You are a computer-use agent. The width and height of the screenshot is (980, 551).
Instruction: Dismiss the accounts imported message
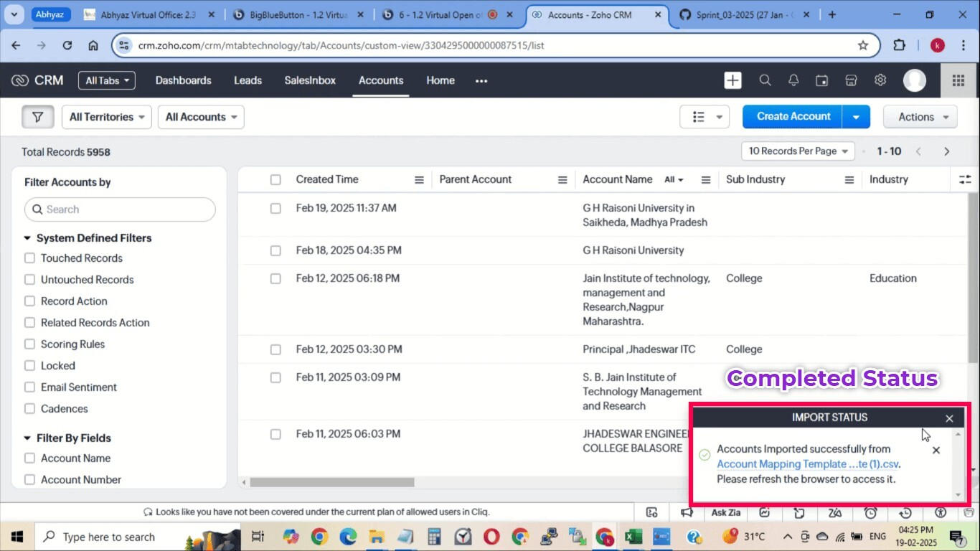[x=936, y=451]
